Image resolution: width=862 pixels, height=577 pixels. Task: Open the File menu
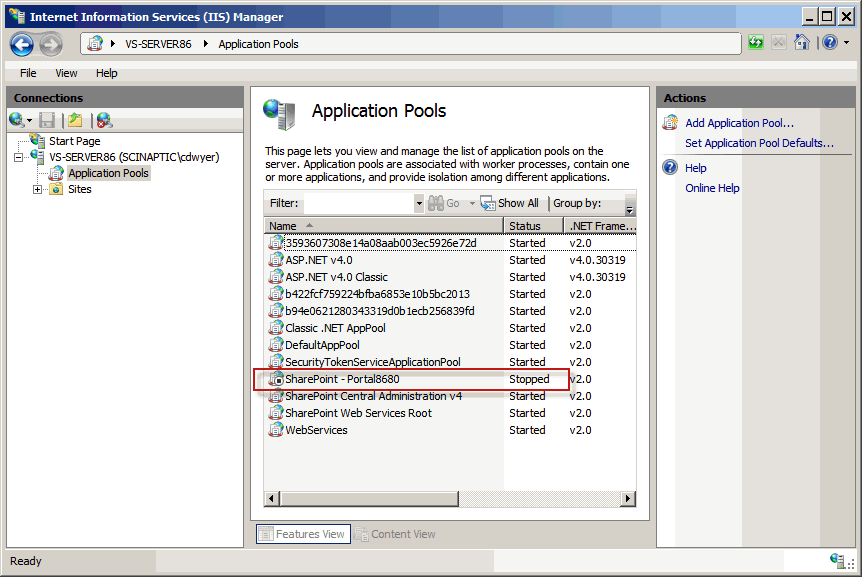pyautogui.click(x=28, y=73)
